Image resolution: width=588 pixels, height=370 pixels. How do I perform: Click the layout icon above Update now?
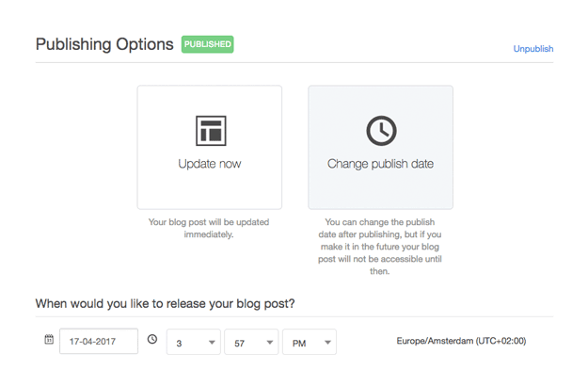(x=211, y=131)
